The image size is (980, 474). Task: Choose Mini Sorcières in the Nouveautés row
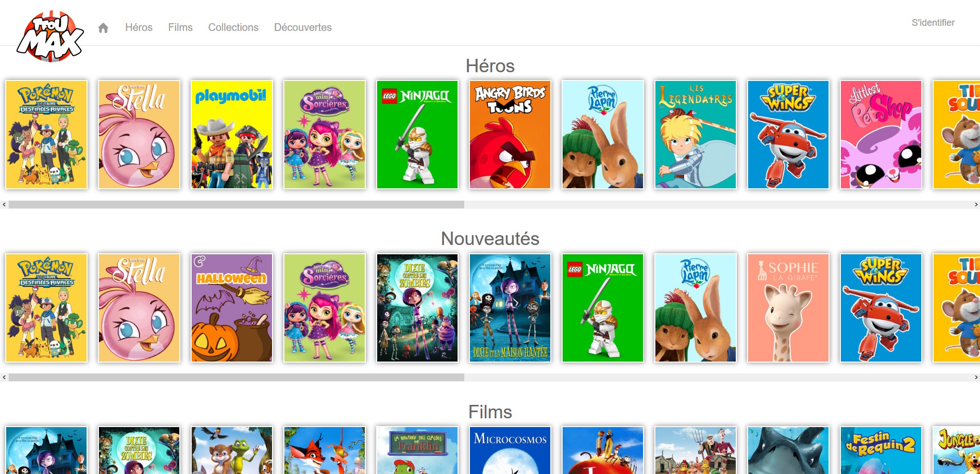point(325,308)
